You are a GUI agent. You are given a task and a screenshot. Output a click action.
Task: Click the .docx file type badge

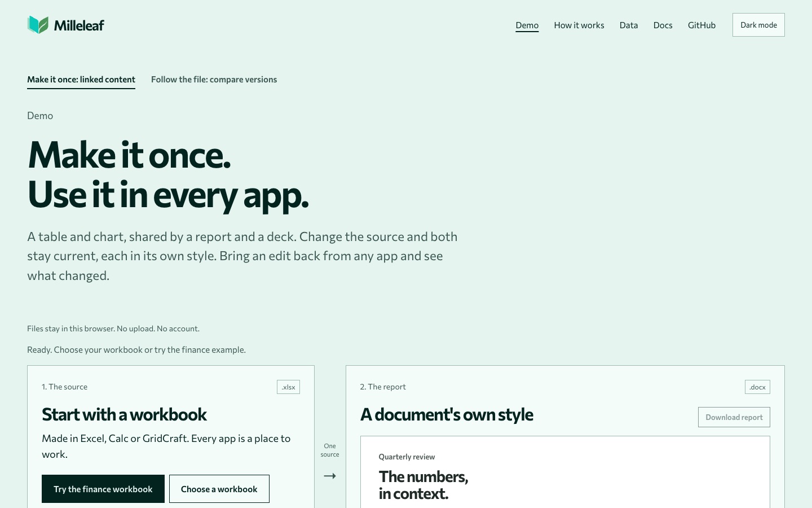[x=757, y=387]
